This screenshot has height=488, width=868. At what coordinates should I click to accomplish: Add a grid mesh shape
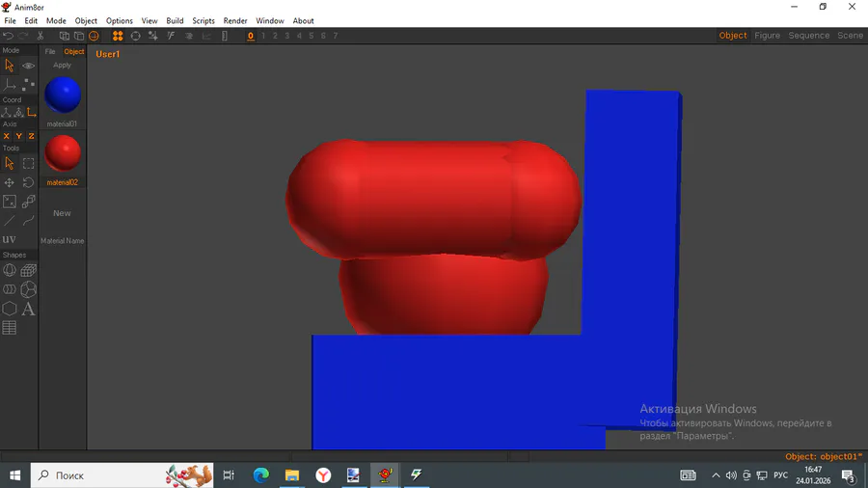click(x=10, y=328)
